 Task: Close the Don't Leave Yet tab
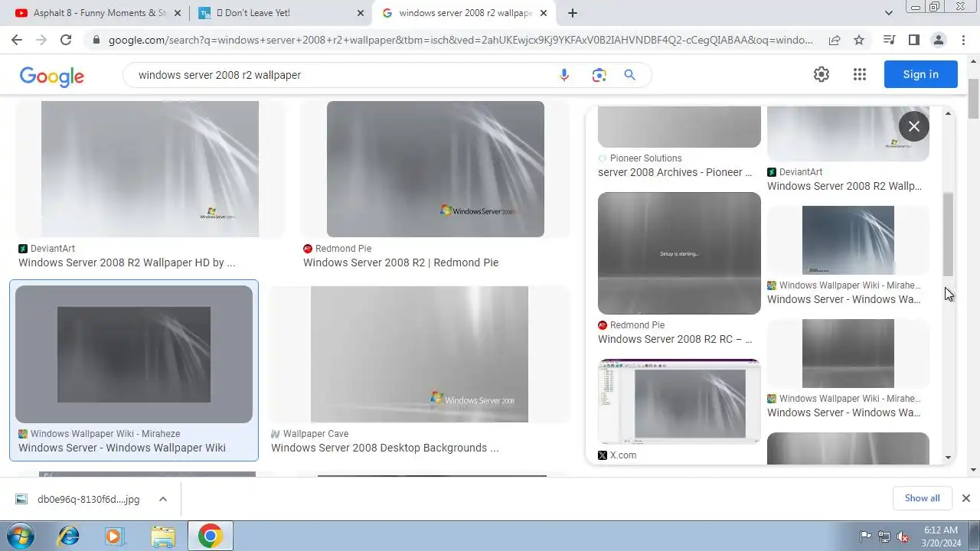tap(361, 13)
